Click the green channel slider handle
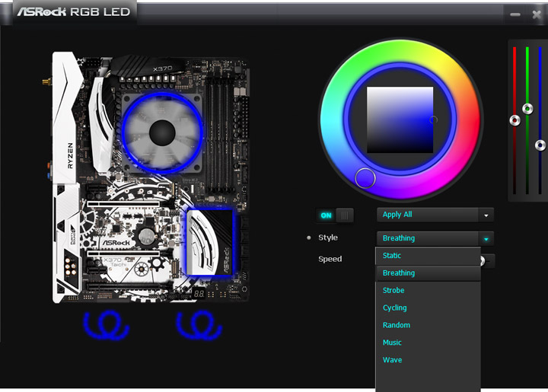 pyautogui.click(x=527, y=109)
